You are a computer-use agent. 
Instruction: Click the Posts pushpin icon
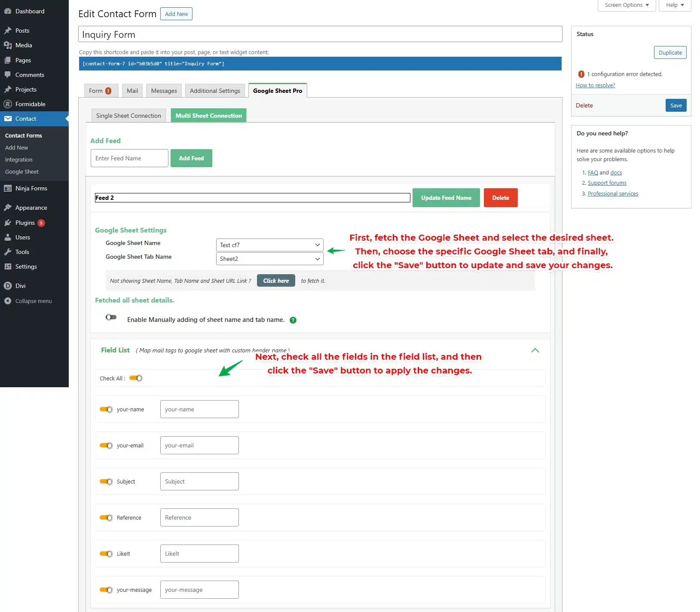[x=8, y=31]
